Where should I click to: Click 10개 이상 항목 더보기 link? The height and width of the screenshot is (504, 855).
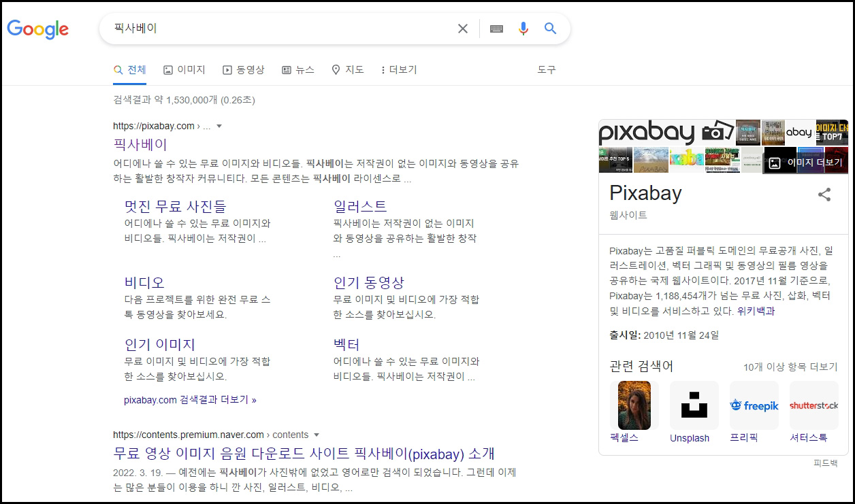coord(790,367)
